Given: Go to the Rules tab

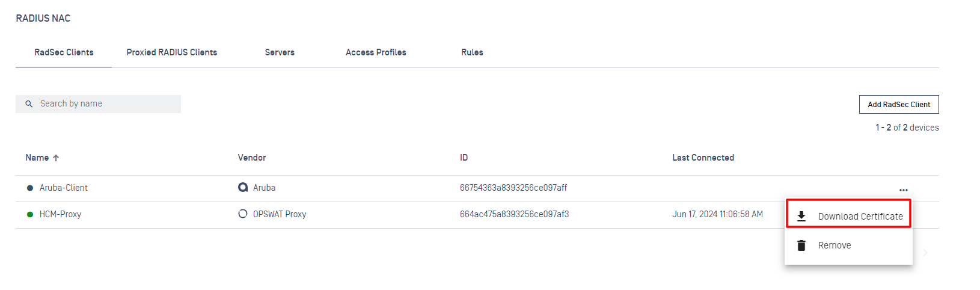Looking at the screenshot, I should click(472, 52).
